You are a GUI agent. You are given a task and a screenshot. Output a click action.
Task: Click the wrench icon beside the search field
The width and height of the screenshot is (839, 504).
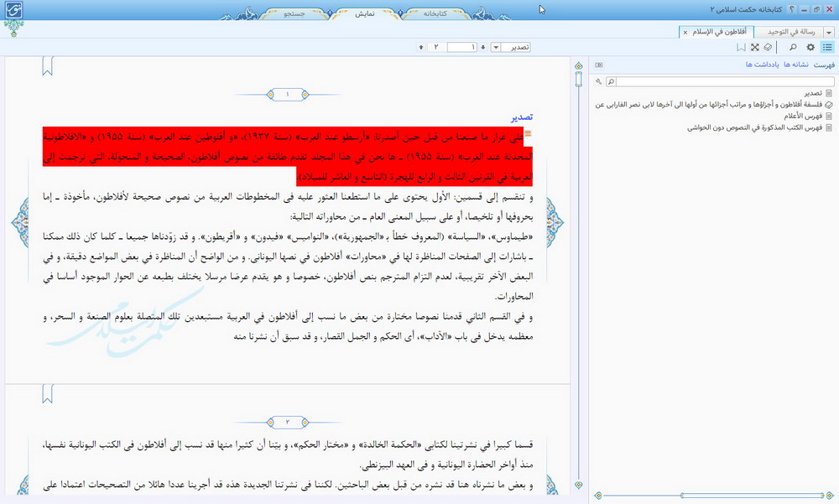coord(599,81)
